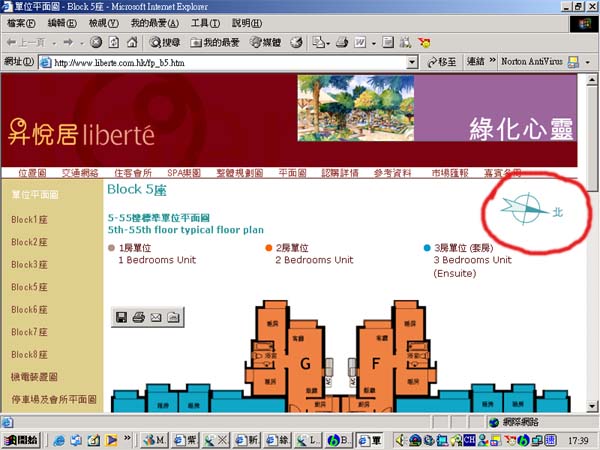Open the Norton AntiVirus dropdown arrow
Screen dimensions: 600x450
588,62
